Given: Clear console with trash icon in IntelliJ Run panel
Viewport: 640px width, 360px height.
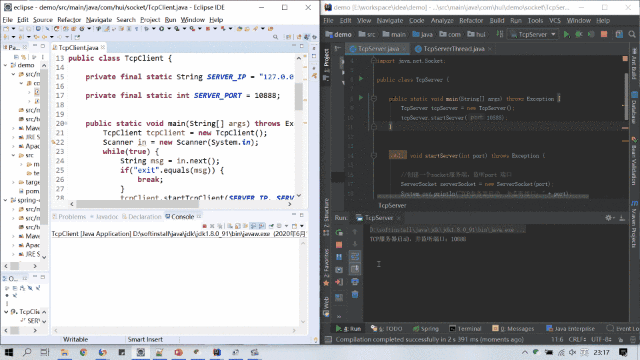Looking at the screenshot, I should tap(355, 294).
